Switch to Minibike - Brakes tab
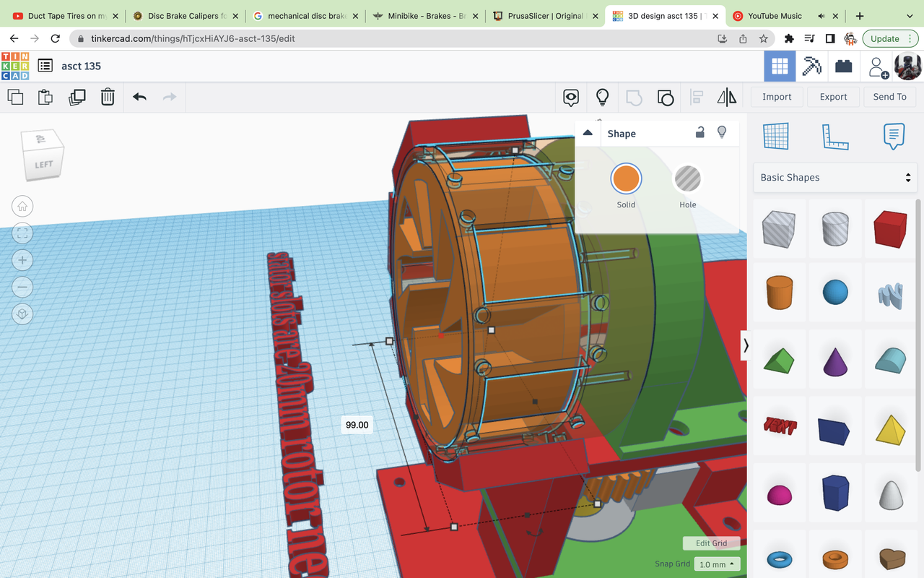This screenshot has height=578, width=924. [425, 16]
